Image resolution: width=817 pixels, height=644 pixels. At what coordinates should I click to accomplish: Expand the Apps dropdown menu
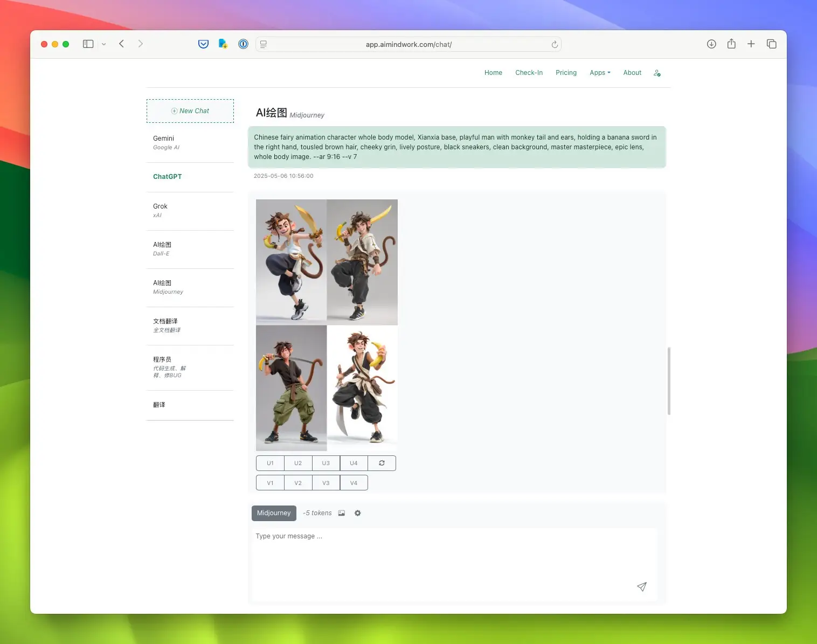click(x=600, y=73)
